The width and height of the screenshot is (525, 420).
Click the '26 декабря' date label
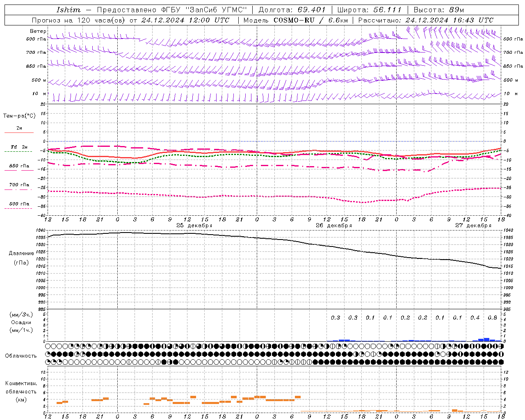point(334,225)
